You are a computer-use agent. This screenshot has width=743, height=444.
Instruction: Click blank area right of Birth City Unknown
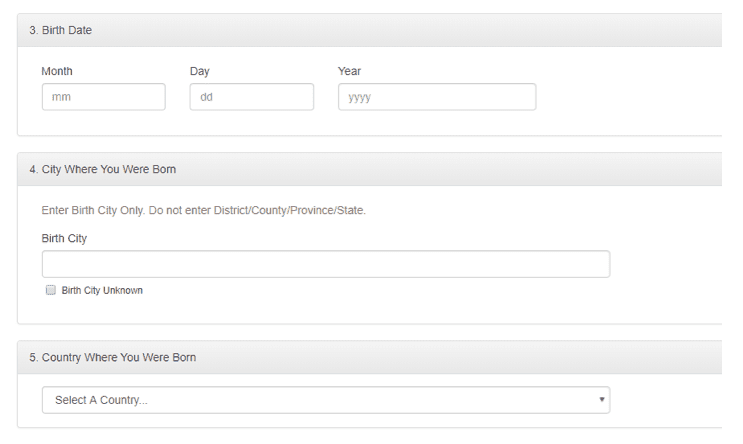click(400, 292)
